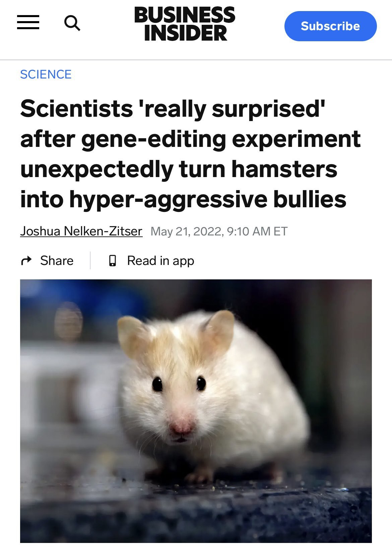This screenshot has height=549, width=392.
Task: Tap the word INSIDER in the logo
Action: click(x=186, y=33)
